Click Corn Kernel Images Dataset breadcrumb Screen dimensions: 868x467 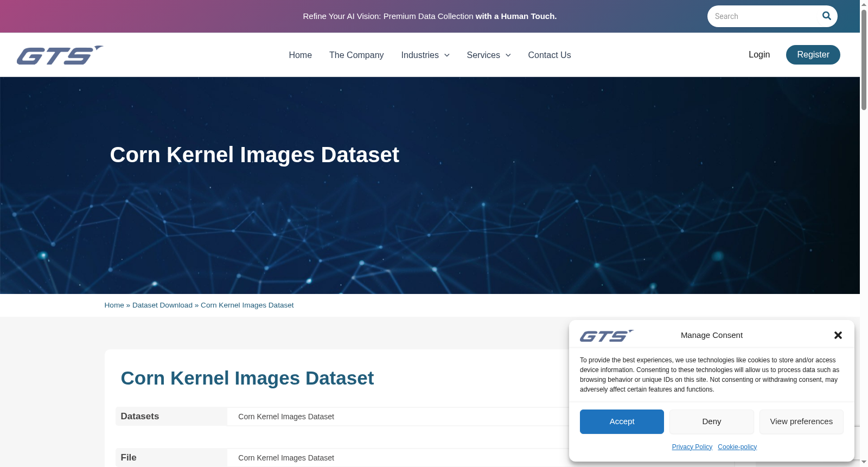point(247,305)
